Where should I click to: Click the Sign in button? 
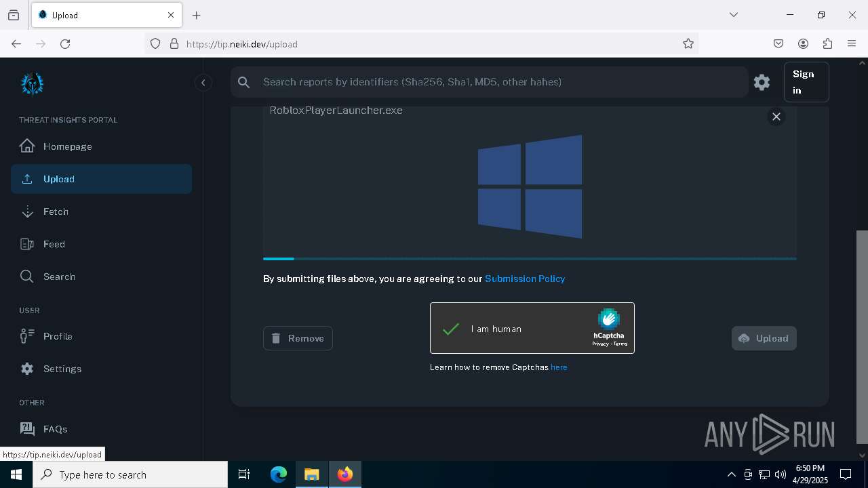(806, 82)
